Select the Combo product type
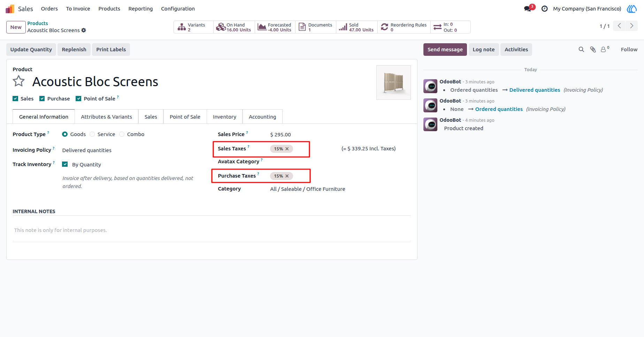Image resolution: width=644 pixels, height=337 pixels. (x=122, y=134)
